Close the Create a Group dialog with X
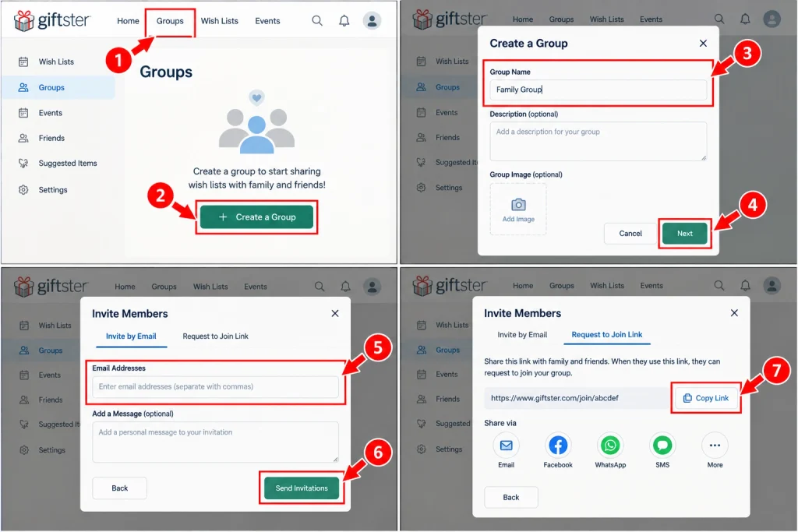Image resolution: width=798 pixels, height=532 pixels. point(703,44)
